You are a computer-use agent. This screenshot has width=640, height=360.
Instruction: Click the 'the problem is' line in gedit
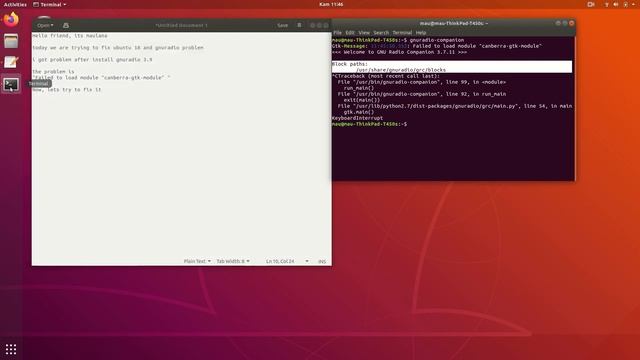click(x=53, y=71)
